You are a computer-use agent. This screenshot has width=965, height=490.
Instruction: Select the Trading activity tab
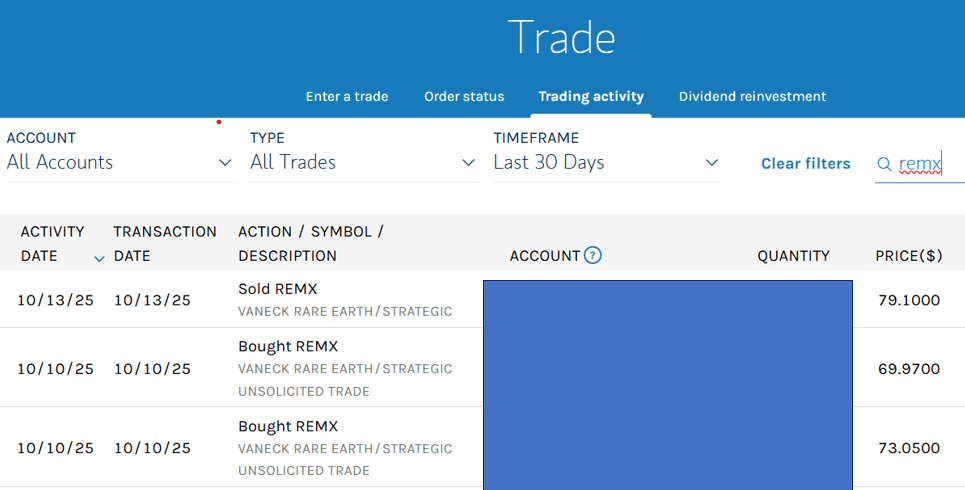(x=591, y=97)
